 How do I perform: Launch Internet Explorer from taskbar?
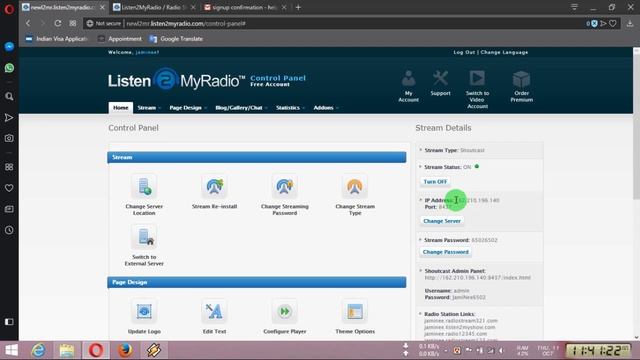(38, 350)
